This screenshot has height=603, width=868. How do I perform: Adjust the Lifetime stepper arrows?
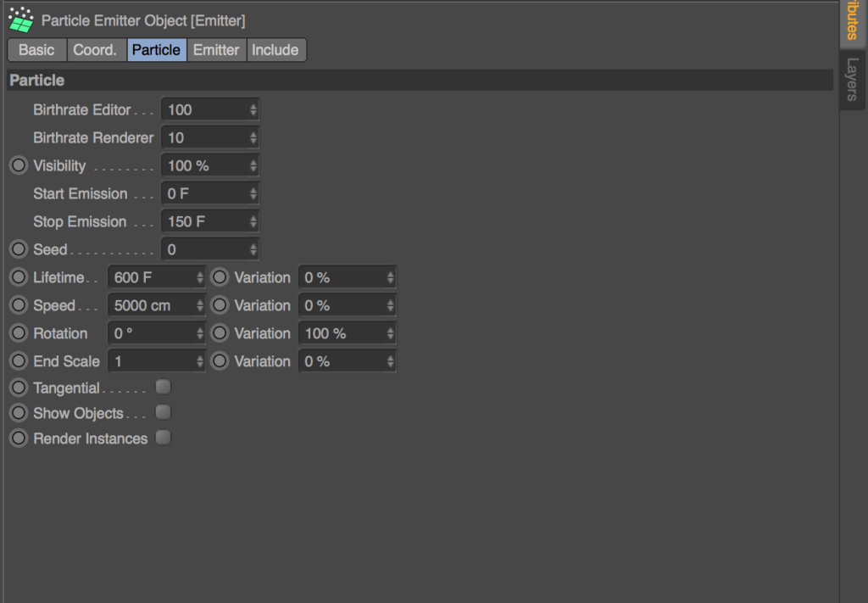coord(200,277)
